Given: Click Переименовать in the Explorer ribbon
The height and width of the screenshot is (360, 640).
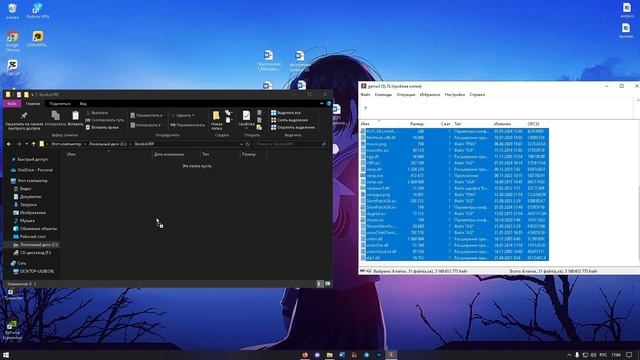Looking at the screenshot, I should click(188, 125).
